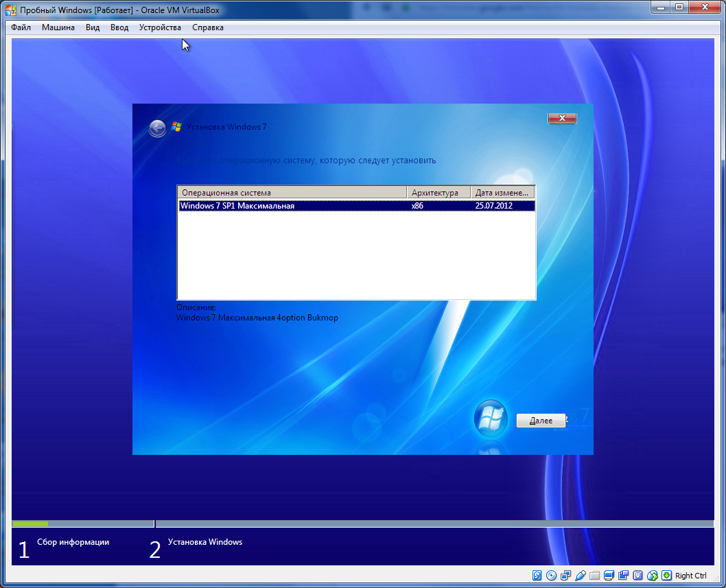Click the USB devices status icon
Image resolution: width=726 pixels, height=588 pixels.
(x=581, y=576)
